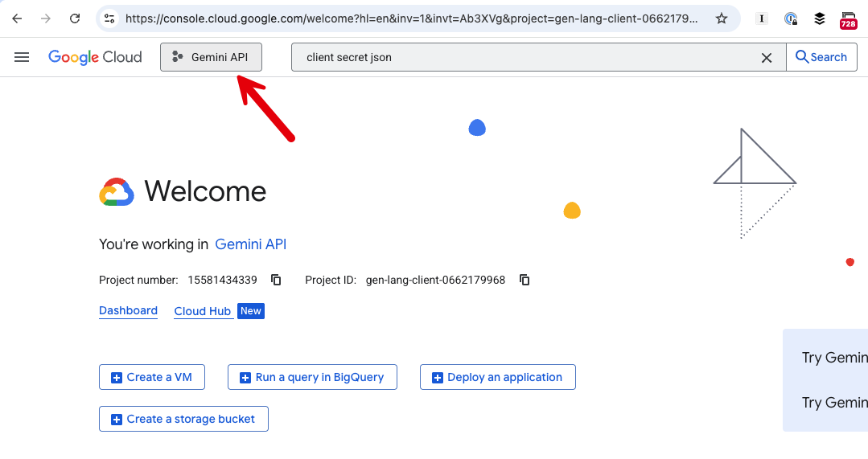
Task: Open the extension icon with lock badge
Action: pyautogui.click(x=791, y=18)
